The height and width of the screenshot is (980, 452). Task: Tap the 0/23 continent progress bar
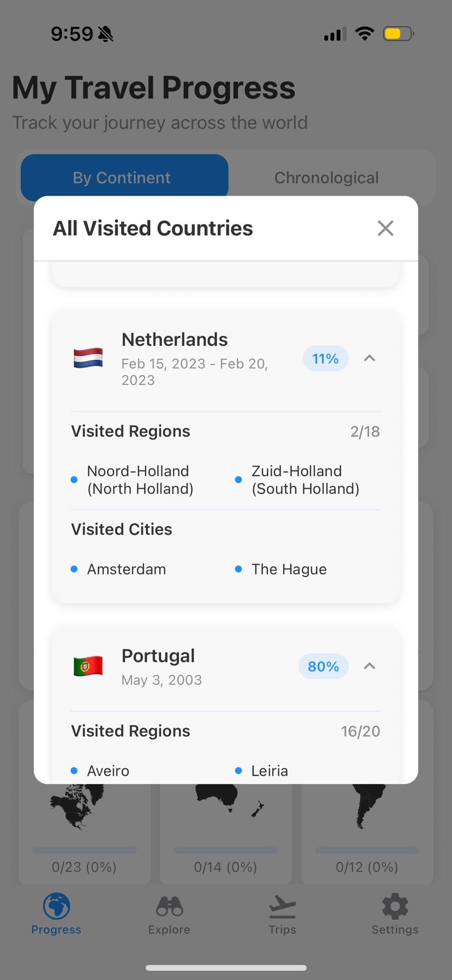84,850
